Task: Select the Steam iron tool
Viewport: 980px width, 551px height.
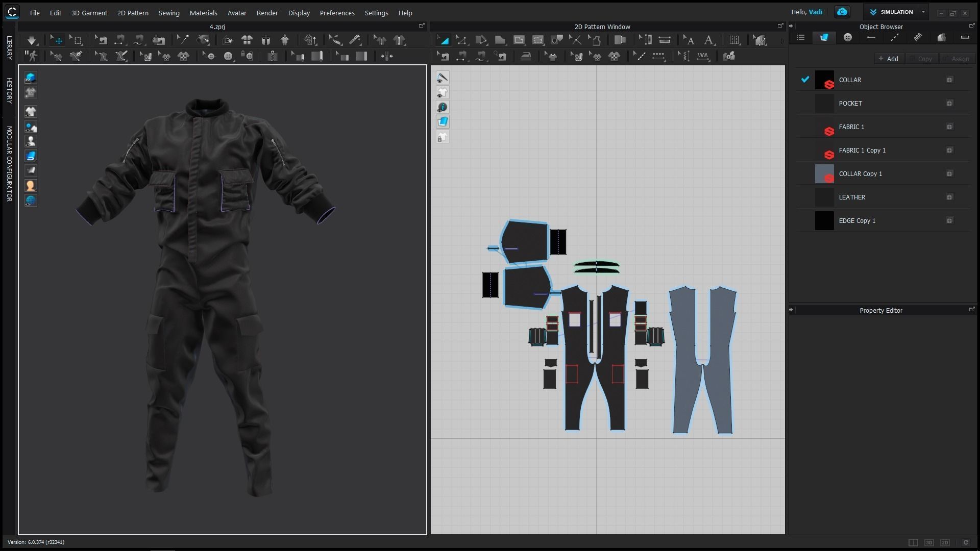Action: (x=526, y=57)
